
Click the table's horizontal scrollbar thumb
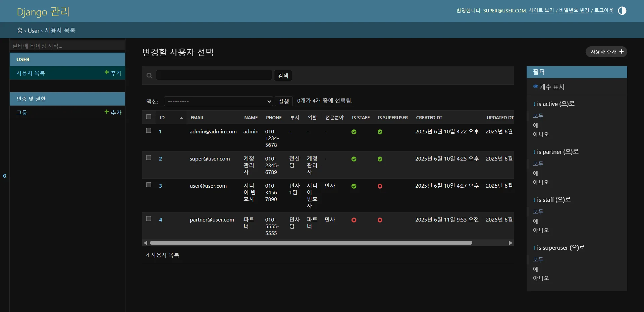[x=311, y=243]
